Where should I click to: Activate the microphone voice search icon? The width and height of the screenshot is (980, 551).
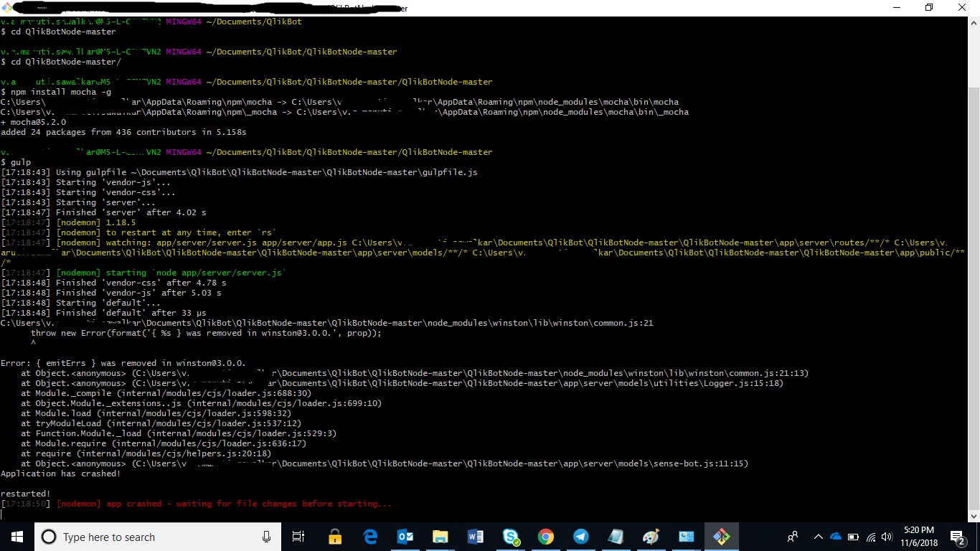(266, 537)
